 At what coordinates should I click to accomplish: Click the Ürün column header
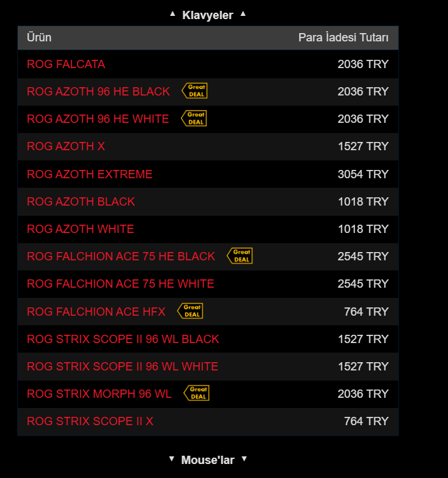[39, 38]
